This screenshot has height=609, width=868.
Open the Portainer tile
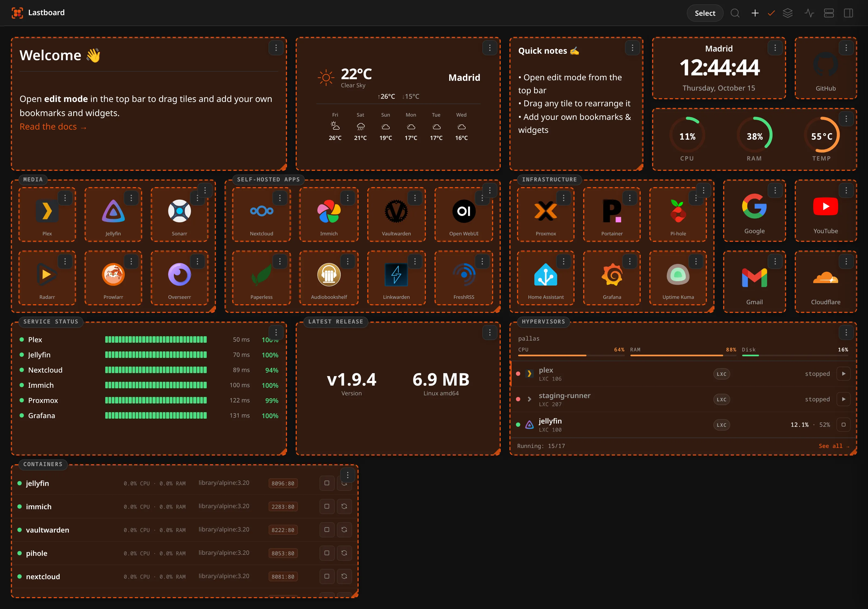[x=612, y=214]
